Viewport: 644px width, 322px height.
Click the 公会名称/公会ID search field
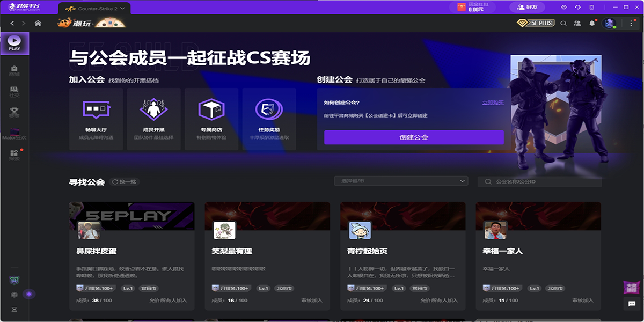click(x=539, y=182)
